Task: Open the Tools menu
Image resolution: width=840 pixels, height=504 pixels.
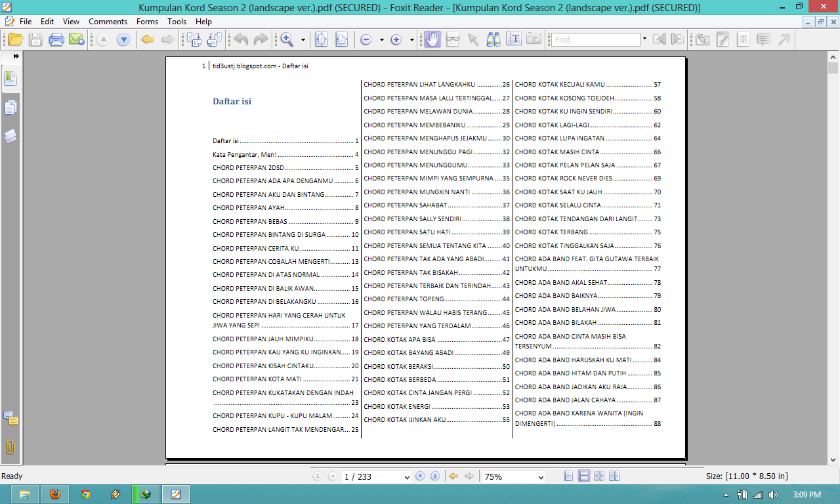Action: click(177, 22)
